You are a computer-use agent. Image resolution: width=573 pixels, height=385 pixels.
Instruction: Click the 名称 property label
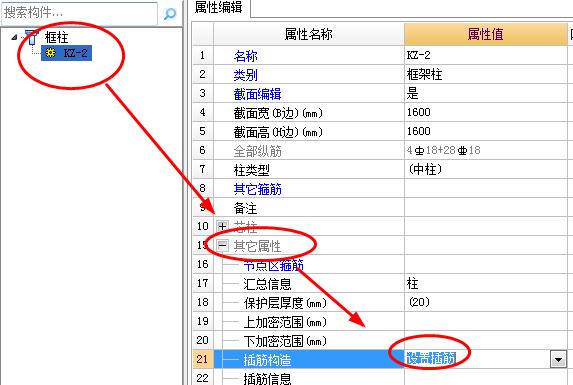tap(246, 56)
